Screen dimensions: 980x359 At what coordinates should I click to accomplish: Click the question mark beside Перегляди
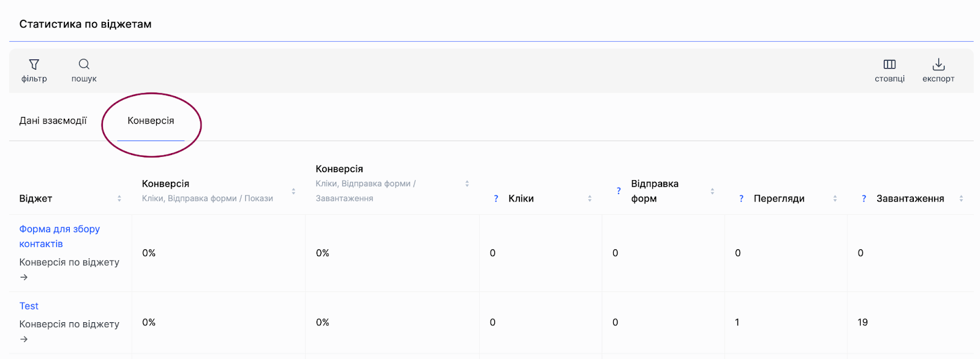click(741, 198)
